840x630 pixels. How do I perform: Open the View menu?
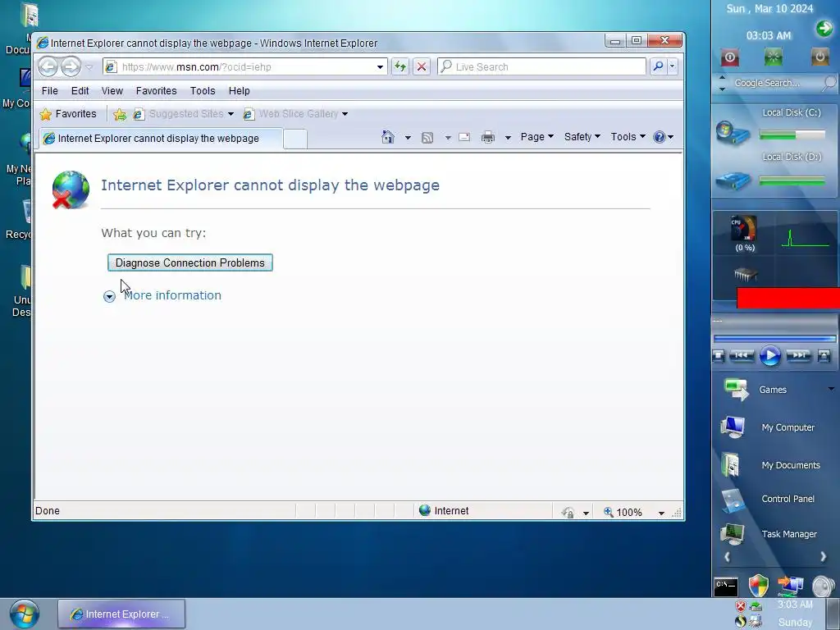pyautogui.click(x=112, y=90)
